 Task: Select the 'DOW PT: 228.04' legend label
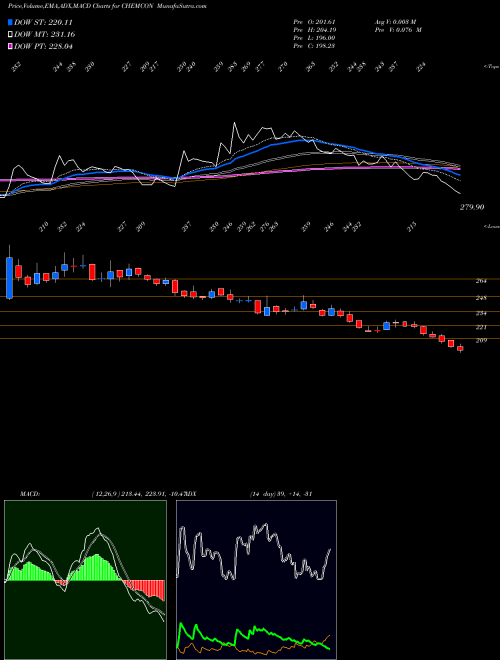43,46
